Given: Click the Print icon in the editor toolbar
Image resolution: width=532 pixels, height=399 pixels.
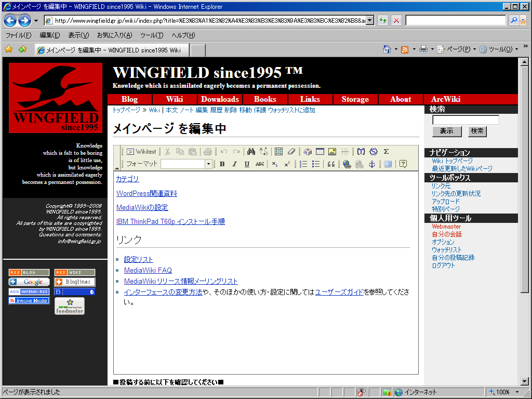Looking at the screenshot, I should pyautogui.click(x=208, y=152).
